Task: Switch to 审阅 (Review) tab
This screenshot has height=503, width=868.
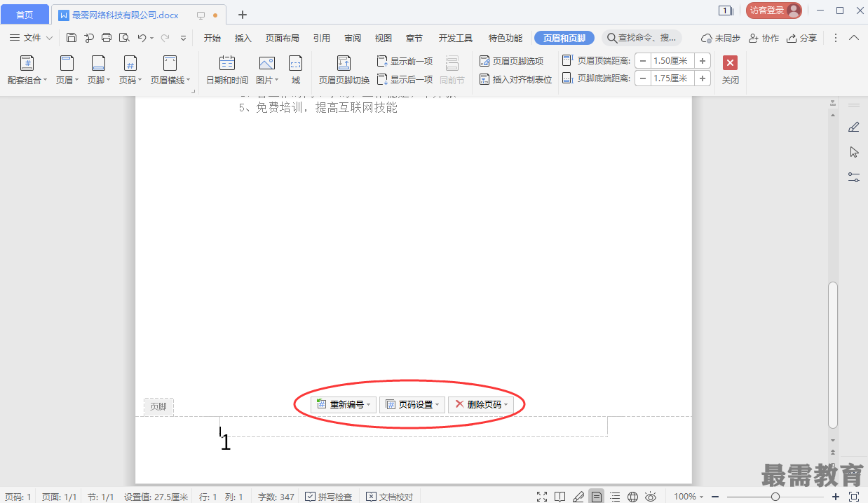Action: pyautogui.click(x=353, y=38)
